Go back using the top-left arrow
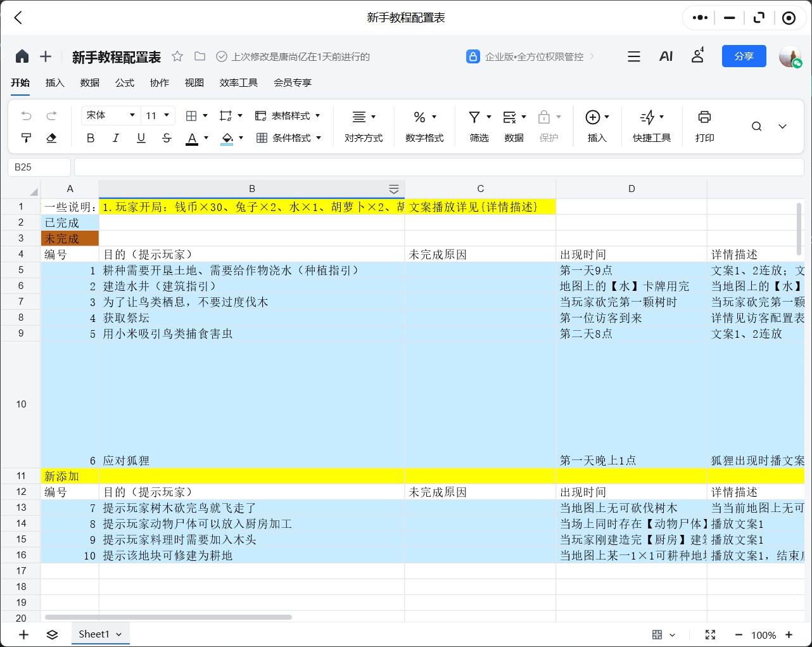 coord(18,18)
